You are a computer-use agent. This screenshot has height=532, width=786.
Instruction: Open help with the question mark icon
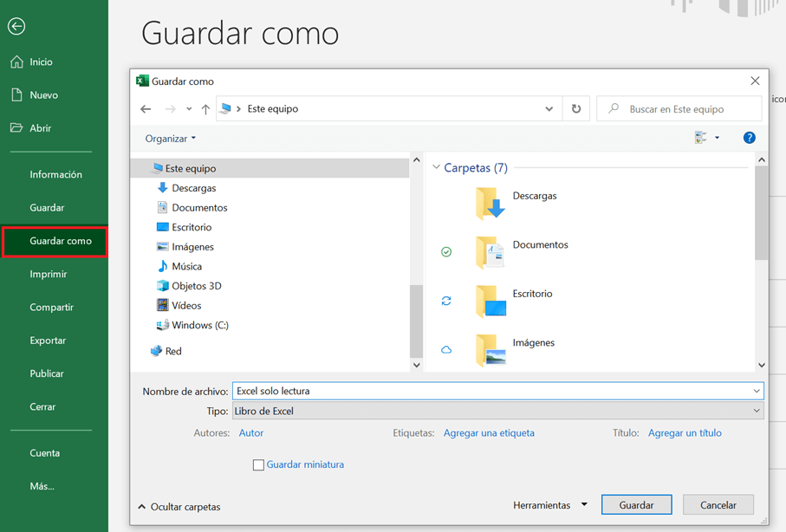749,137
